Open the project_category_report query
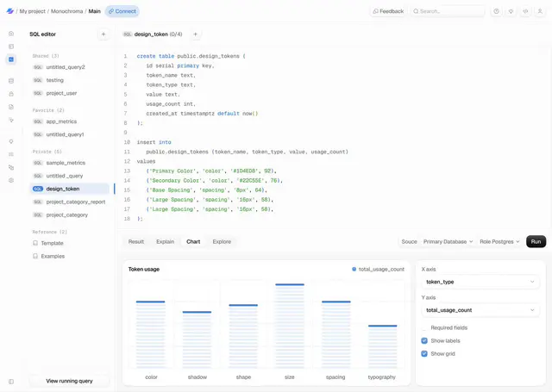 69,202
